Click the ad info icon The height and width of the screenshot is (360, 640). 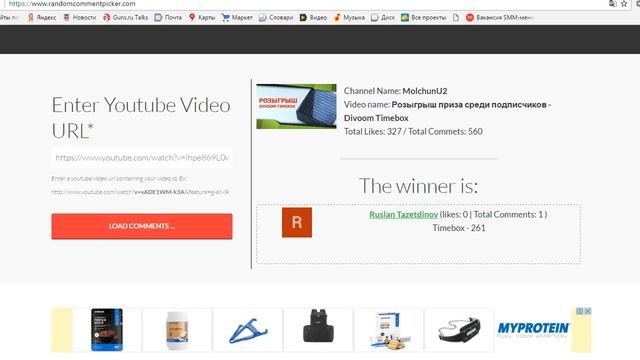[580, 311]
